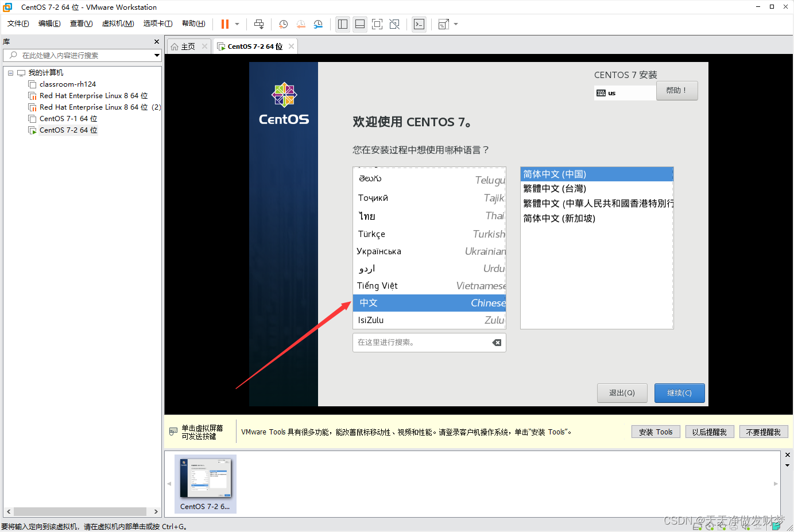Open the 虚拟机(M) menu
Image resolution: width=794 pixels, height=532 pixels.
click(118, 24)
